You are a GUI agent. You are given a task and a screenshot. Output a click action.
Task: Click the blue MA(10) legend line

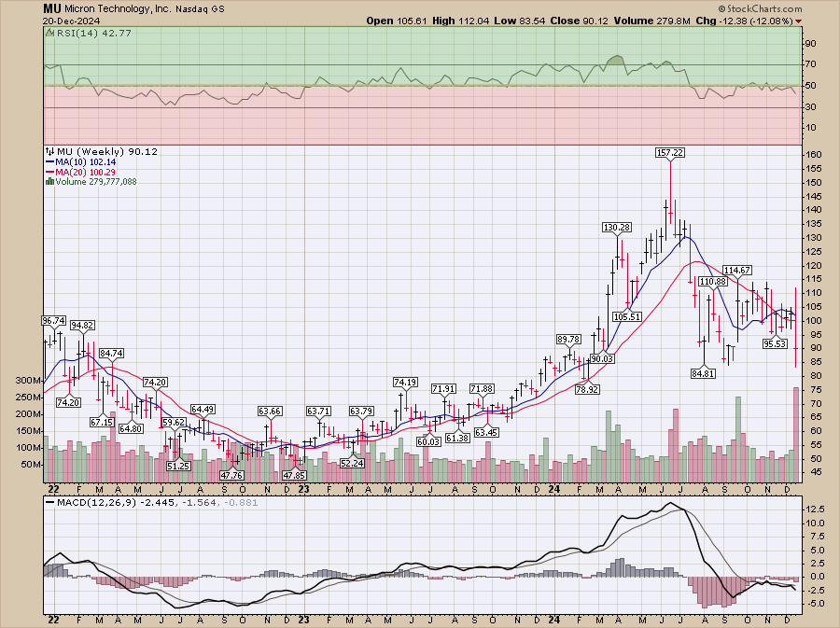tap(49, 162)
